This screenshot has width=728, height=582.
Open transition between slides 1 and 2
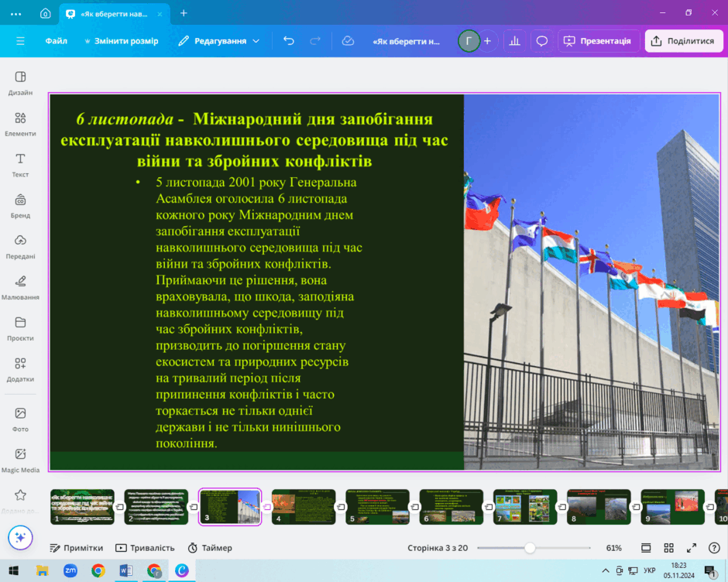tap(119, 507)
